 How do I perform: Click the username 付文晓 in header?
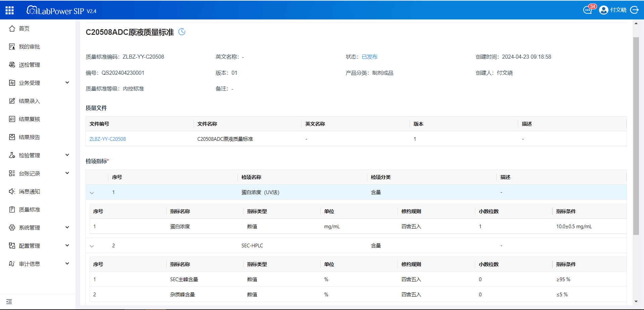[x=619, y=10]
